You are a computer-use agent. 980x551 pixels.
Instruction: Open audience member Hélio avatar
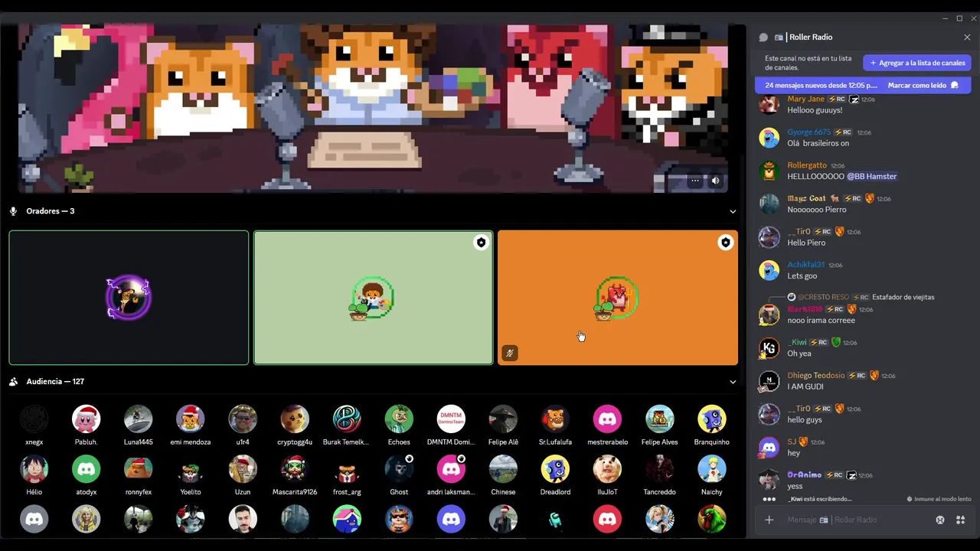click(x=34, y=469)
